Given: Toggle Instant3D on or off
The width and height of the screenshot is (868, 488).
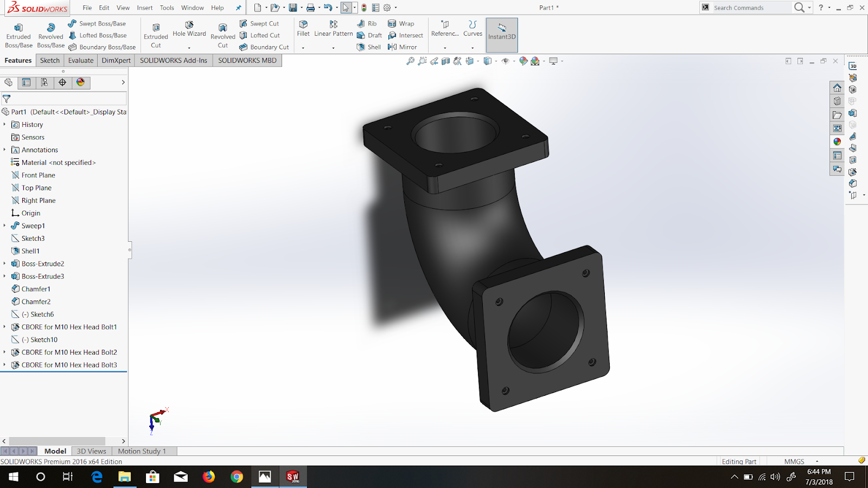Looking at the screenshot, I should 501,34.
